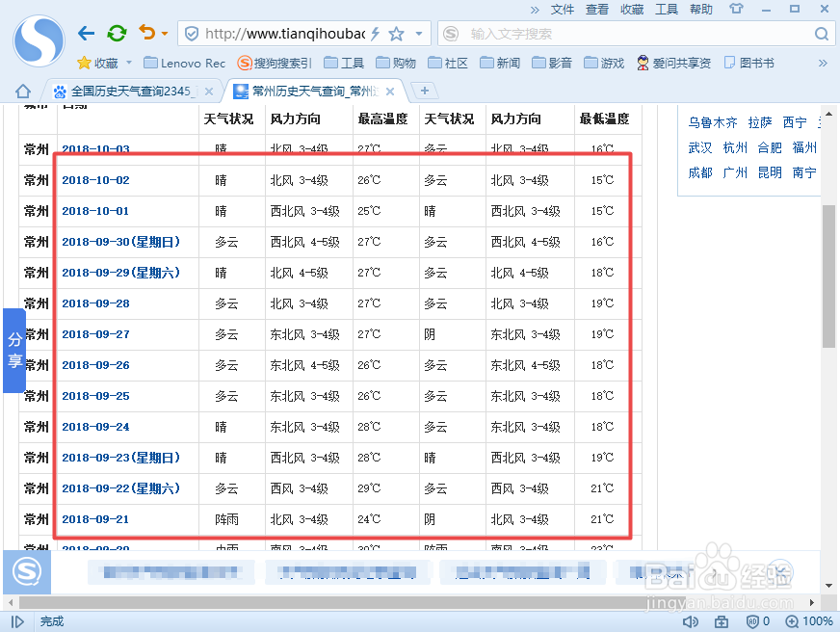Viewport: 840px width, 632px height.
Task: Click the address bar URL field
Action: [x=284, y=35]
